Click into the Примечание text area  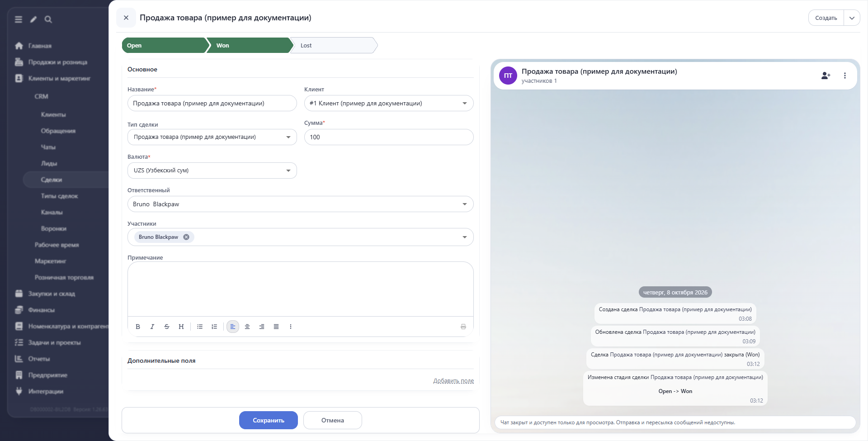pos(301,289)
